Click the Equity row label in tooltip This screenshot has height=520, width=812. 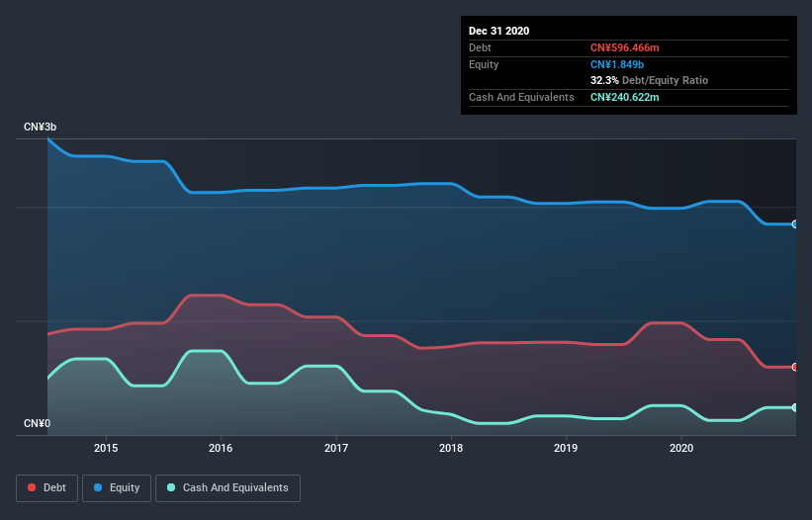pyautogui.click(x=484, y=64)
